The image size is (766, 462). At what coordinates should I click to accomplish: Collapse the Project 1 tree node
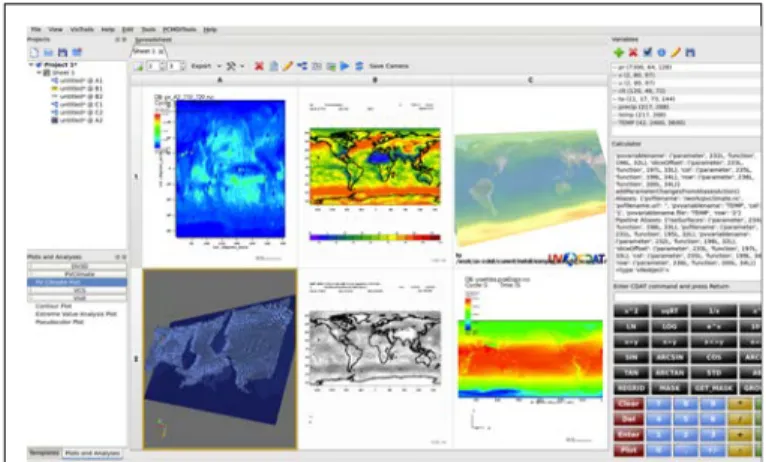31,64
